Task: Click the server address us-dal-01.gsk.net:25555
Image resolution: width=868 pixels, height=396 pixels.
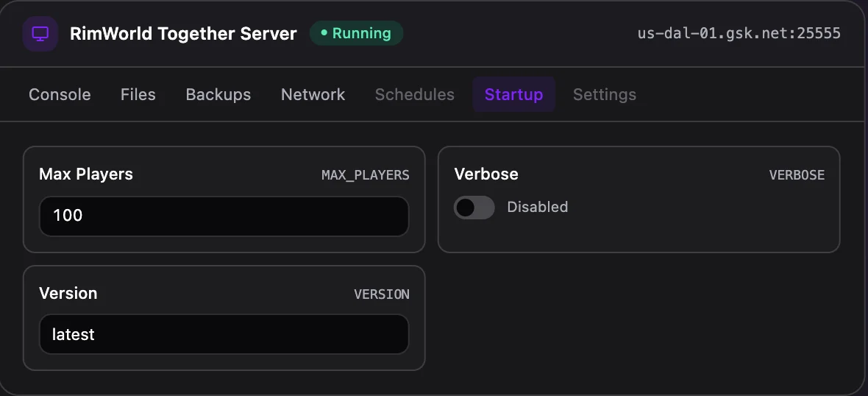Action: pyautogui.click(x=739, y=34)
